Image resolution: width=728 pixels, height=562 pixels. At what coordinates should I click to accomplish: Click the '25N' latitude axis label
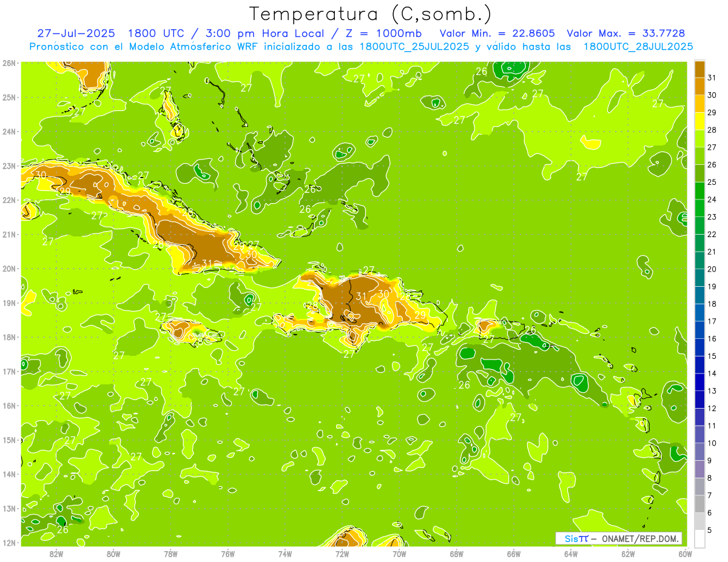tap(9, 97)
